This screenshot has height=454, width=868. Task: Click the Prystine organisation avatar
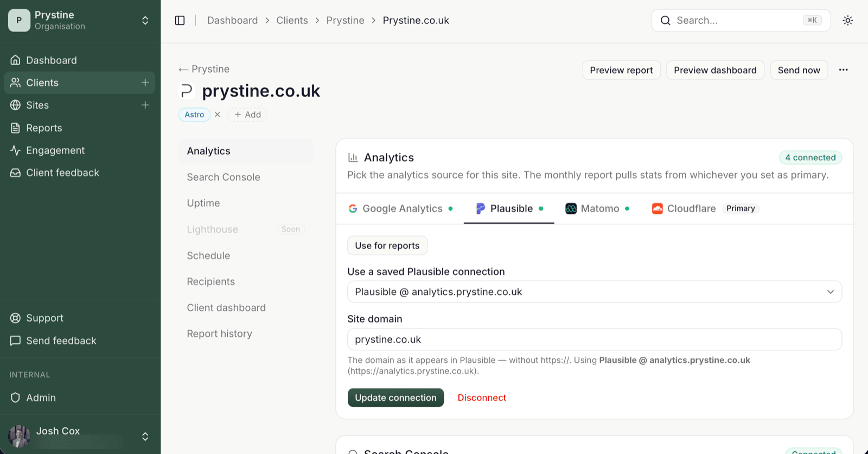(19, 20)
